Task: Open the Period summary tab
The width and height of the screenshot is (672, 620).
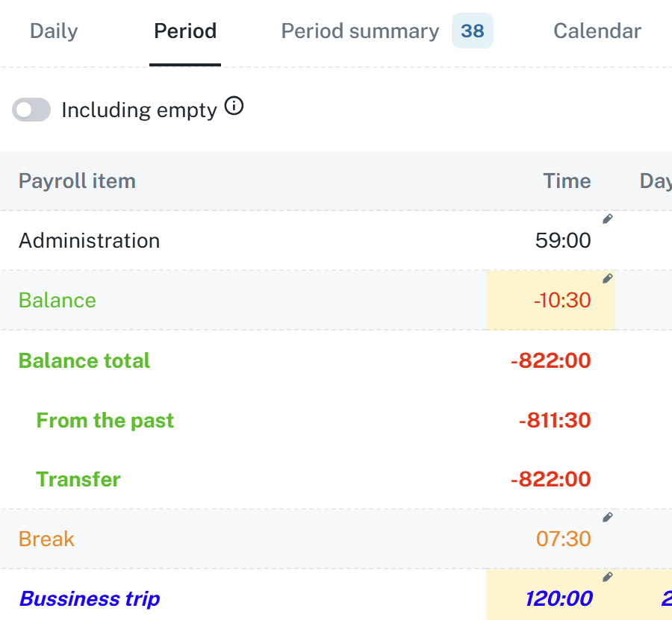Action: coord(360,31)
